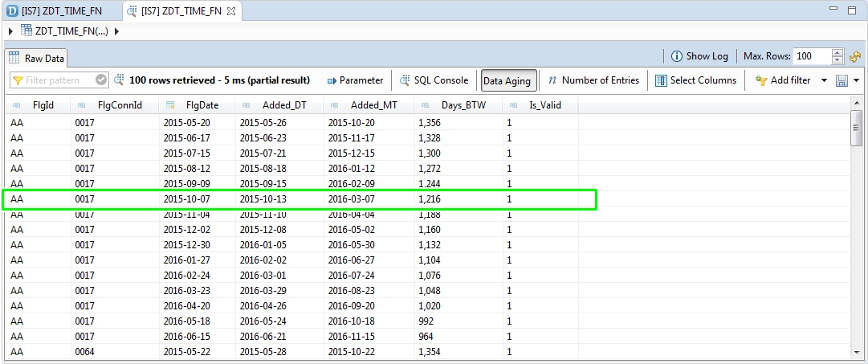Clear the filter pattern with the check icon
The image size is (868, 364).
coord(101,80)
